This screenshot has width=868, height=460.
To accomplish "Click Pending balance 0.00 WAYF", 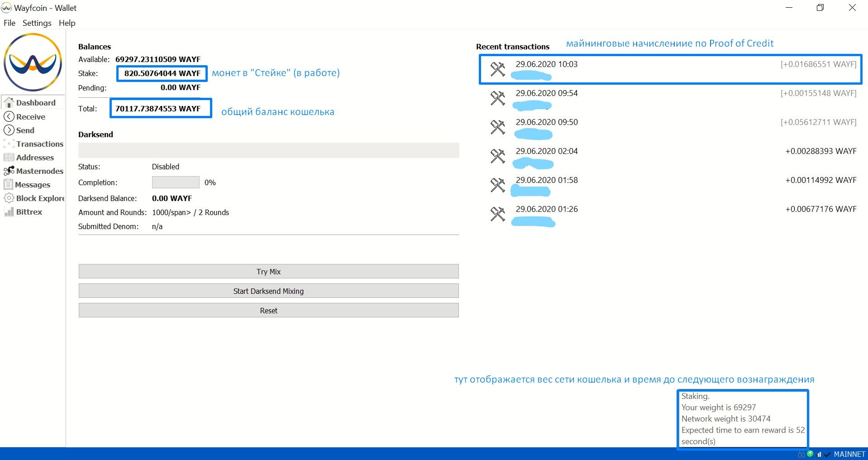I will [x=181, y=87].
